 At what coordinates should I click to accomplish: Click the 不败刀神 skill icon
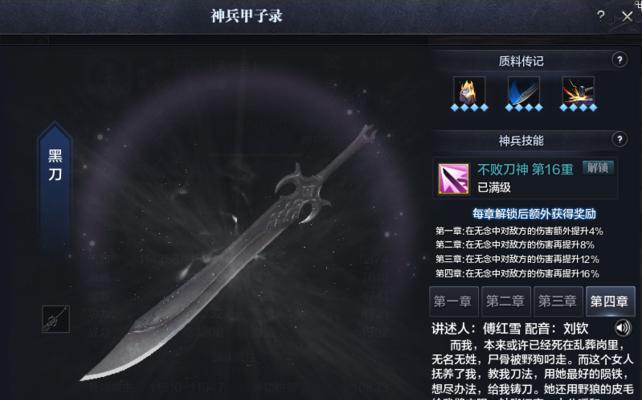[453, 179]
